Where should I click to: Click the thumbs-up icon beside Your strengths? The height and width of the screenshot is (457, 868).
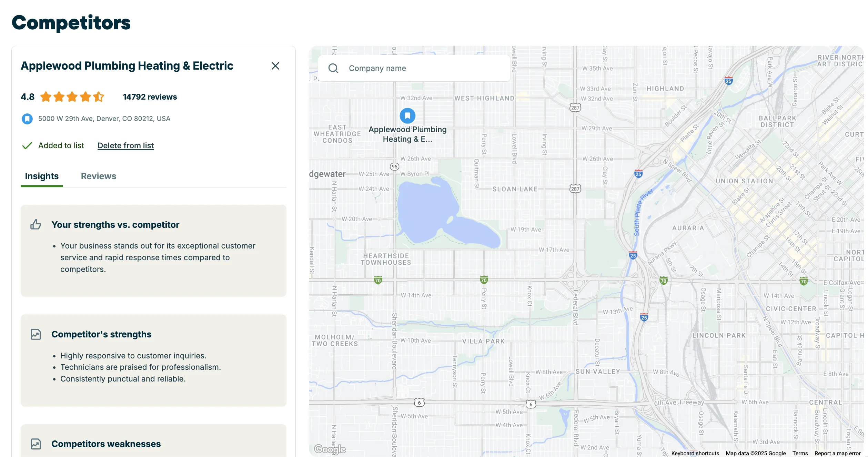pos(36,225)
